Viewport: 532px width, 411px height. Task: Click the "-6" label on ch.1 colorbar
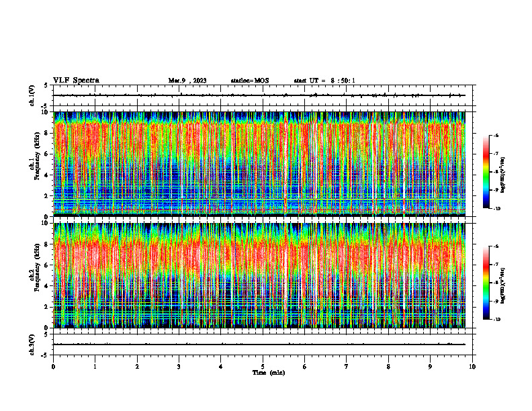(496, 135)
